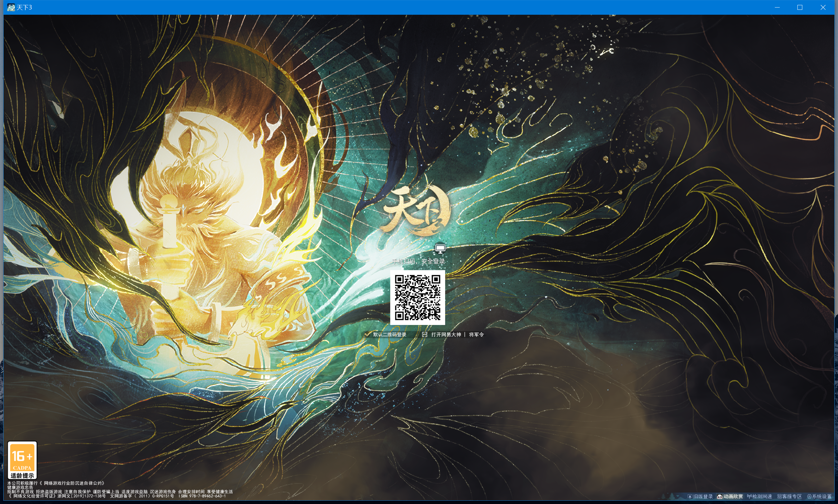Run 检测网速 network speed test
Screen dimensions: 838x504
[759, 496]
